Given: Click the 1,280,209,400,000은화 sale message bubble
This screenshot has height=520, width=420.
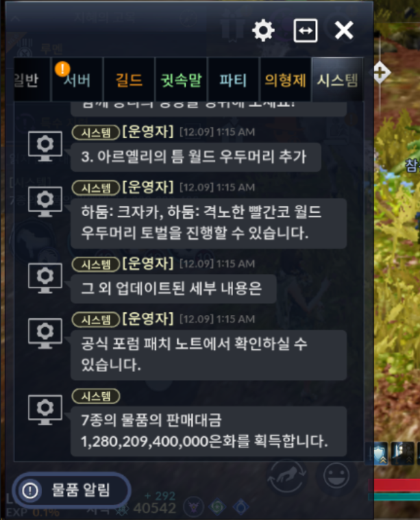Looking at the screenshot, I should coord(209,431).
